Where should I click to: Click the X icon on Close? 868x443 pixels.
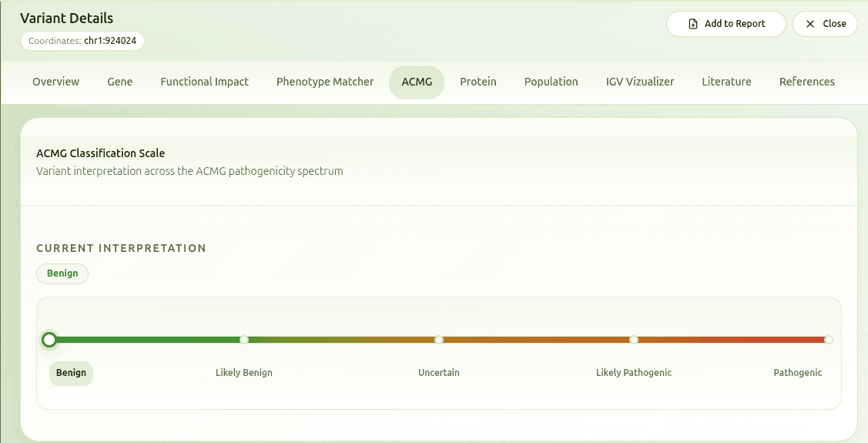click(810, 24)
